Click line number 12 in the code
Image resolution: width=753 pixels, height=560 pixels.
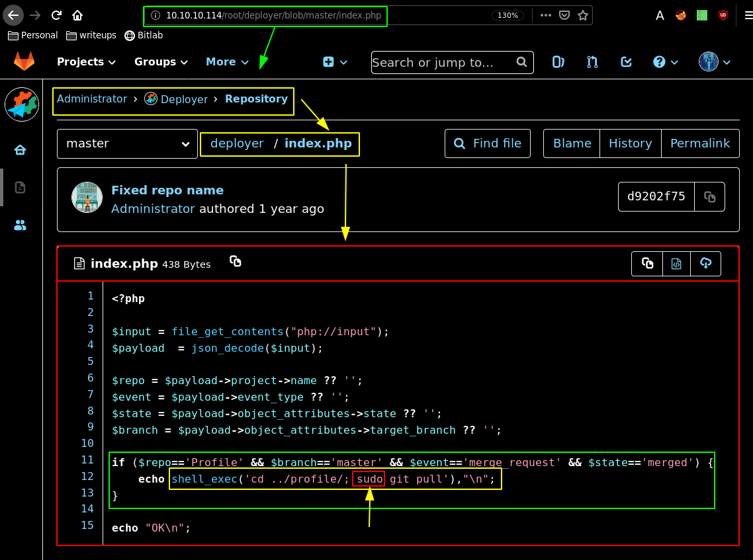(87, 476)
